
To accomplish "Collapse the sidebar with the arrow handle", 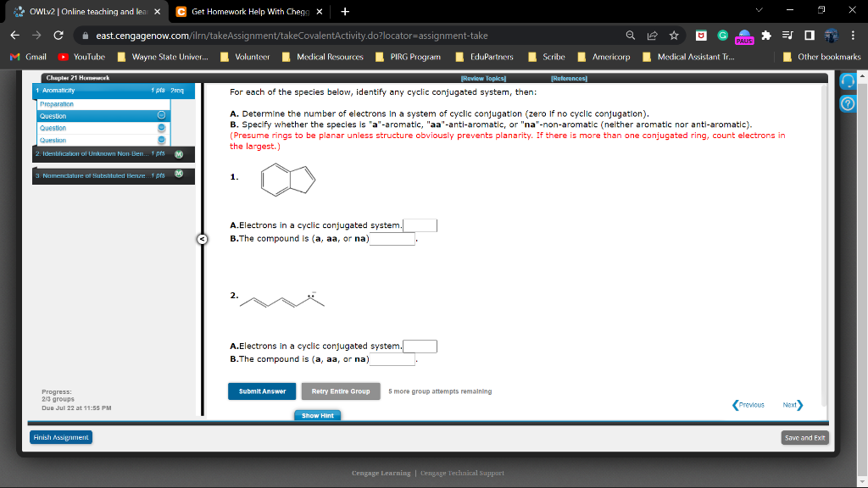I will tap(202, 239).
